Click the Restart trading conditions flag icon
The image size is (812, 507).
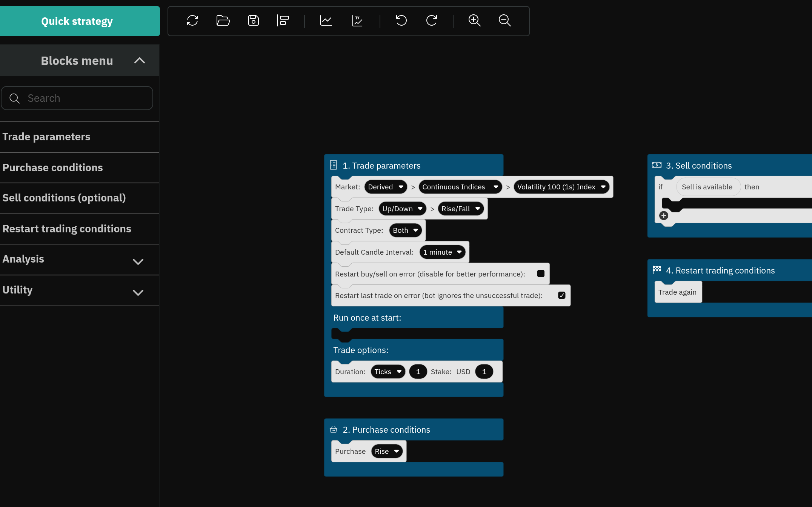tap(657, 269)
